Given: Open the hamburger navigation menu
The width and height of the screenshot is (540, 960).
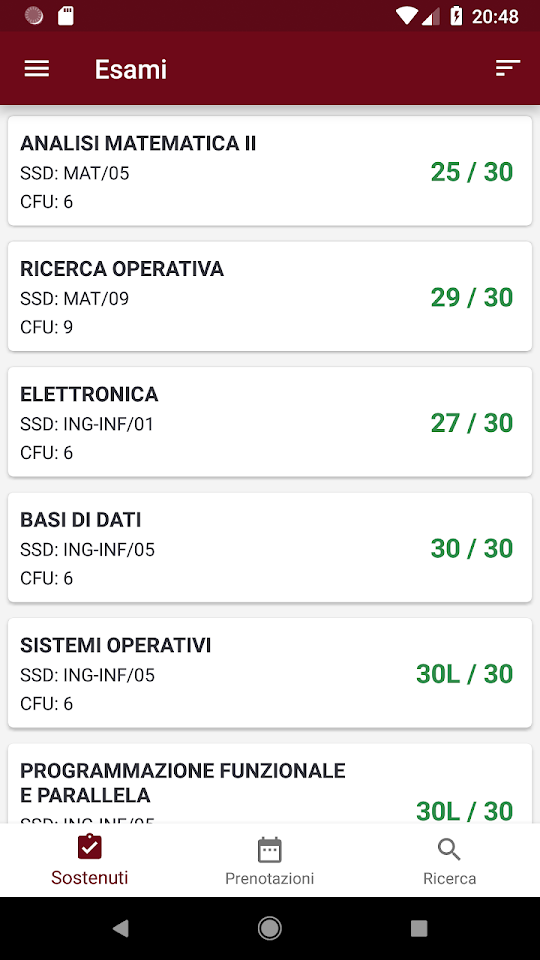Looking at the screenshot, I should pos(37,69).
